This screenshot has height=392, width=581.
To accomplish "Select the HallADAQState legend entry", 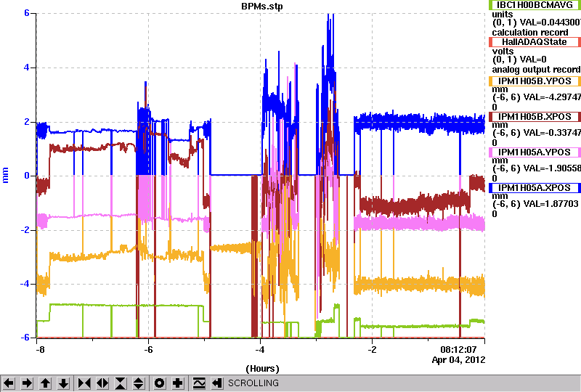I will tap(535, 42).
